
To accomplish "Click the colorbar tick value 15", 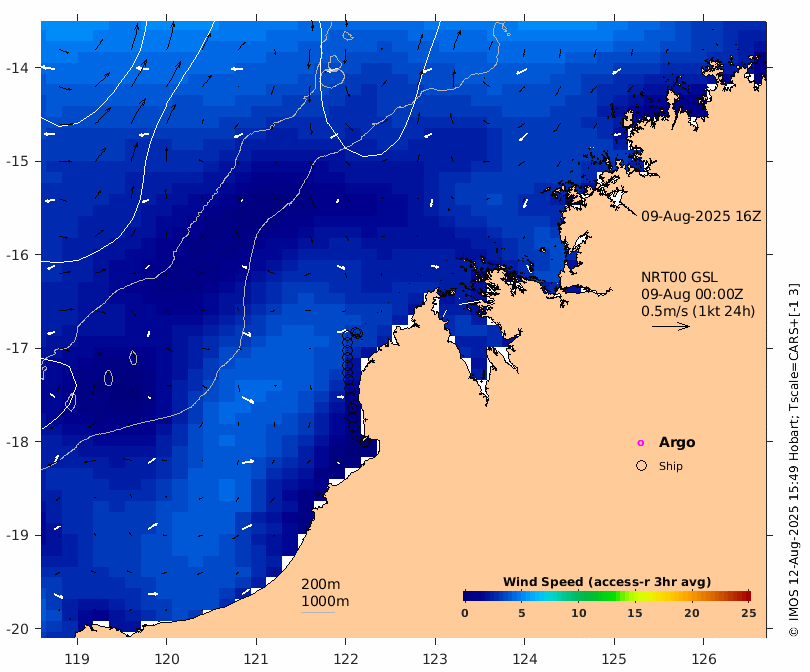I will coord(635,613).
